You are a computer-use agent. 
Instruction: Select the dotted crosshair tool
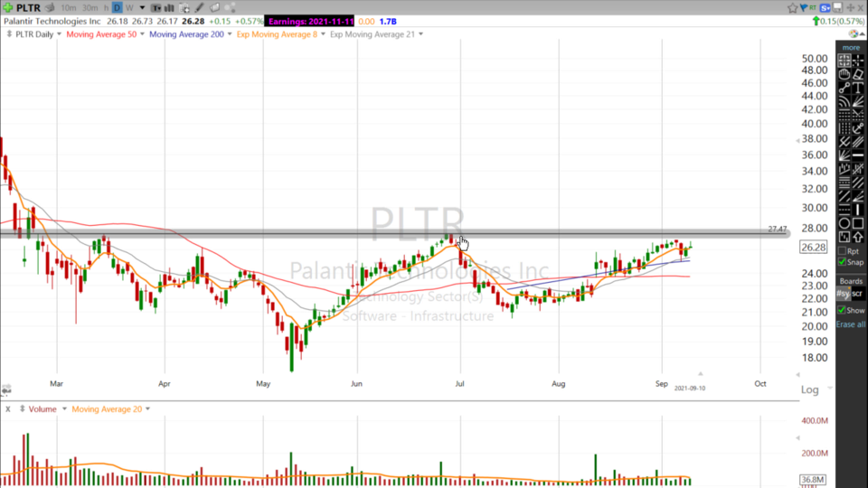[x=858, y=61]
